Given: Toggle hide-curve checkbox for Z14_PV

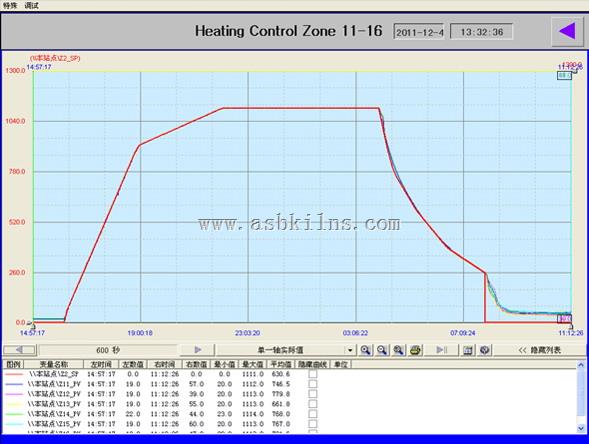Looking at the screenshot, I should pyautogui.click(x=313, y=414).
